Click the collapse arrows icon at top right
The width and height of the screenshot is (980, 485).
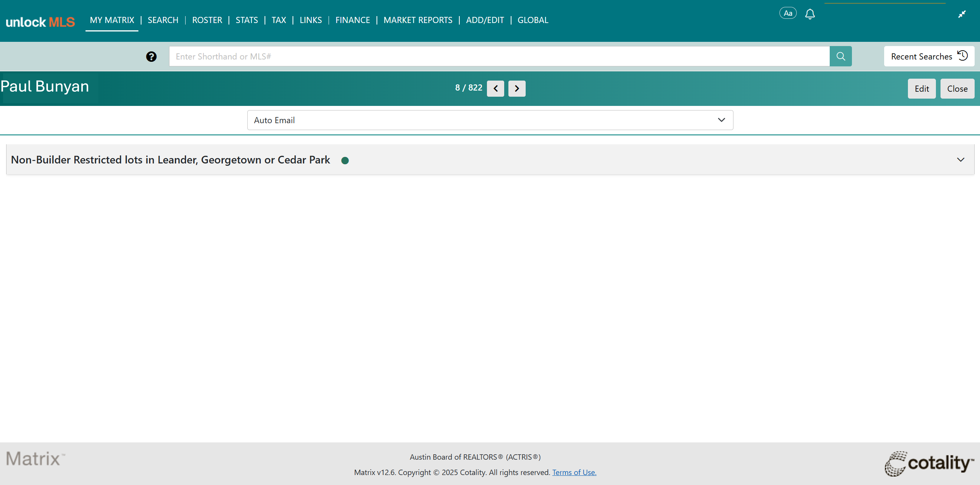(x=962, y=14)
